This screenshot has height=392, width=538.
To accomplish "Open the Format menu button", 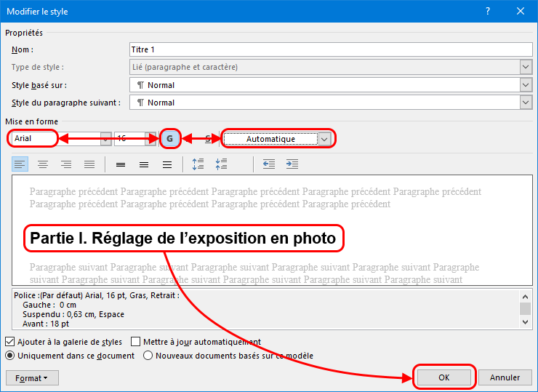I will (x=32, y=378).
